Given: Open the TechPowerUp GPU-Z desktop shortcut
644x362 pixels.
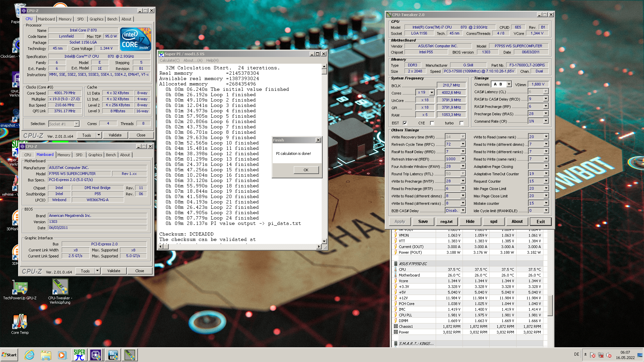Looking at the screenshot, I should click(x=20, y=290).
